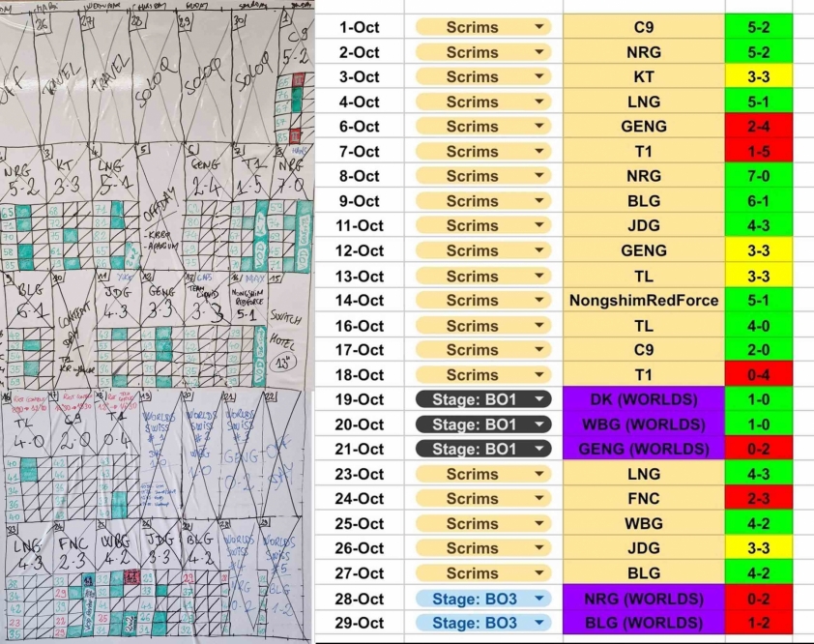Click the green 2-0 score cell

click(759, 350)
